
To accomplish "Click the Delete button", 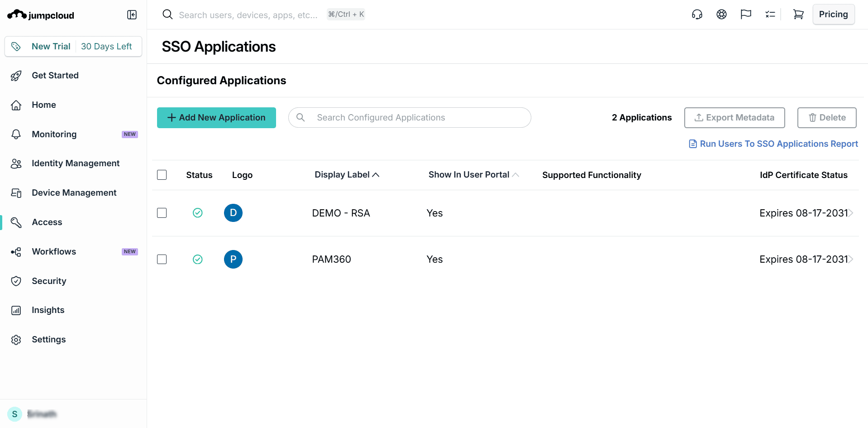I will [x=827, y=118].
